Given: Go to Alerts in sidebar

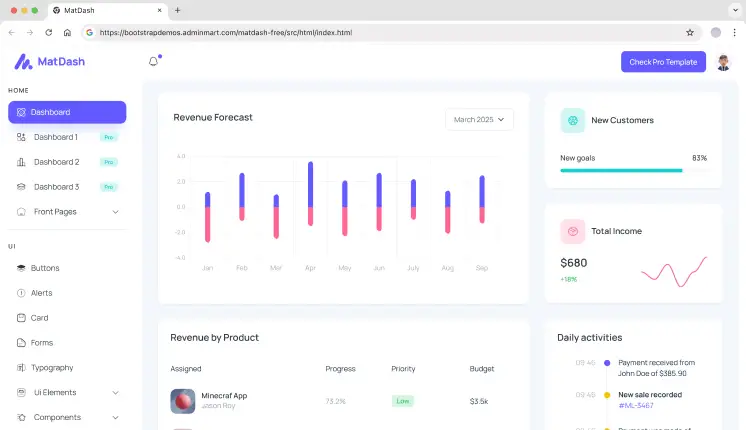Looking at the screenshot, I should pyautogui.click(x=42, y=293).
